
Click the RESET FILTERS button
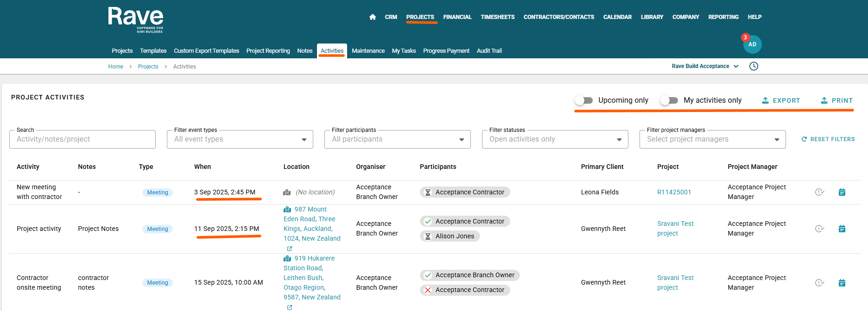coord(828,139)
